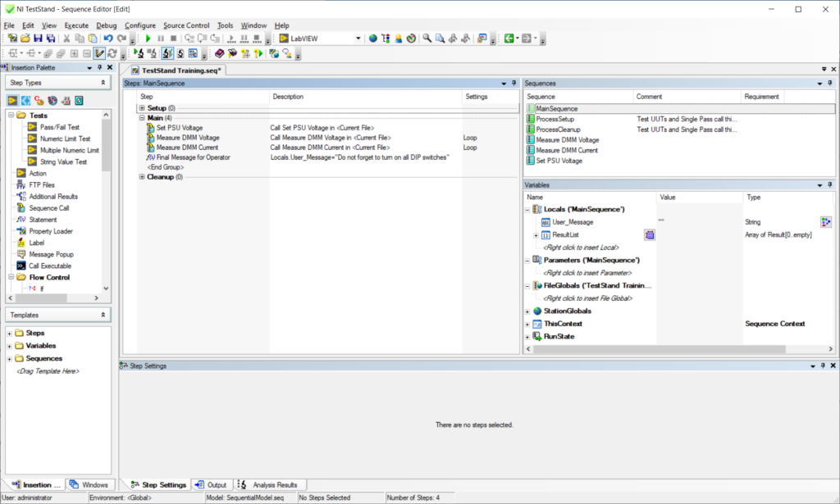Click the Step Over debug icon

click(x=202, y=39)
